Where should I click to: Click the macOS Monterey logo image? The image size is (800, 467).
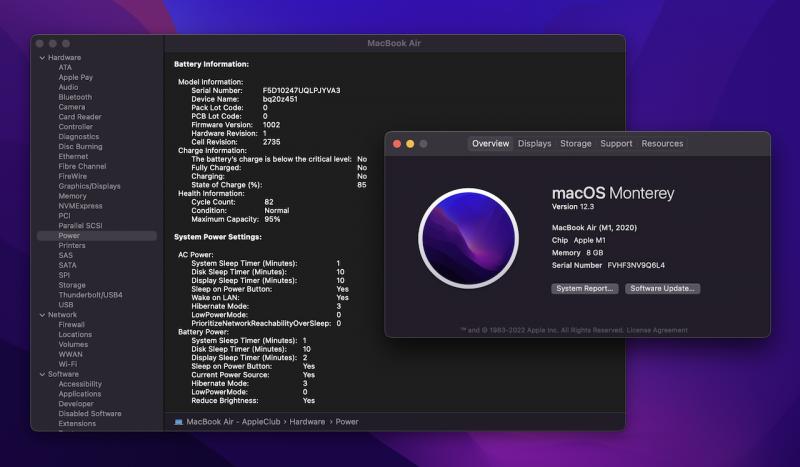pyautogui.click(x=470, y=237)
